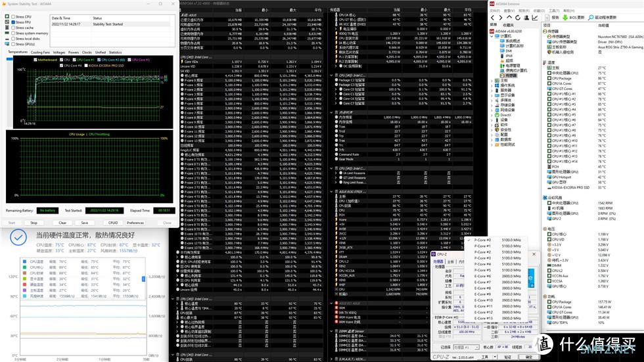Select 多媒体 multimedia item in tree
This screenshot has width=644, height=362.
[503, 100]
